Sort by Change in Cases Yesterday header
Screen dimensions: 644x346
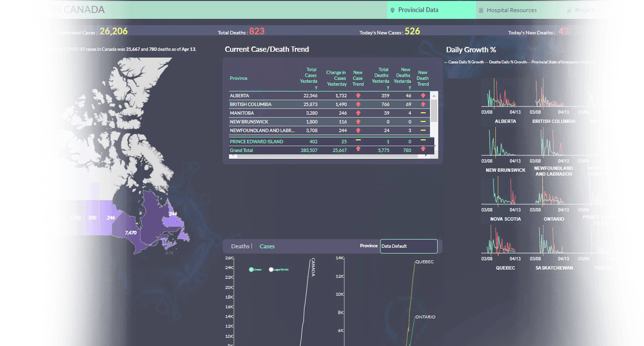(x=336, y=78)
